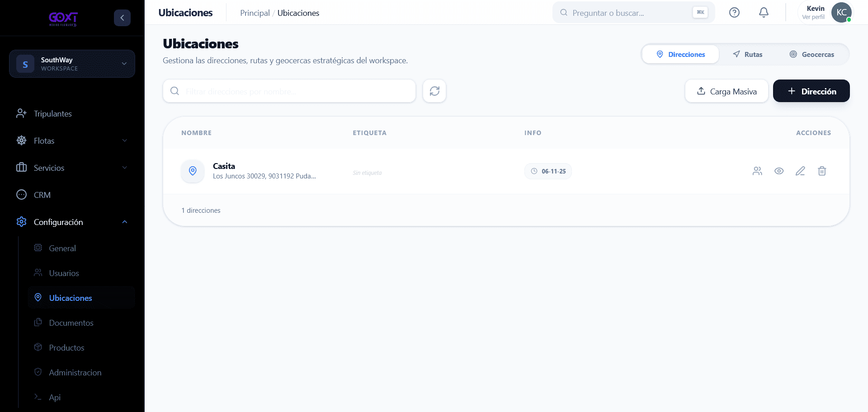The width and height of the screenshot is (868, 412).
Task: Collapse the sidebar with the arrow button
Action: tap(122, 18)
